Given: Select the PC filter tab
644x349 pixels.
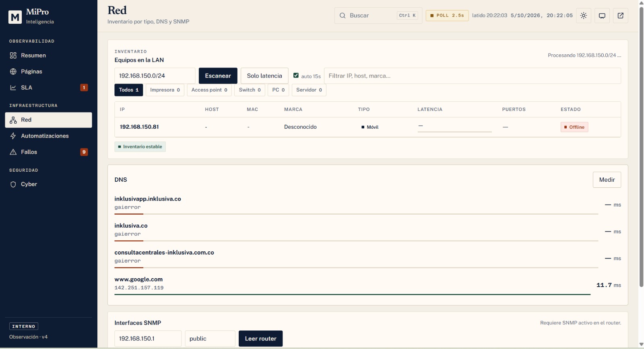Looking at the screenshot, I should click(x=279, y=90).
